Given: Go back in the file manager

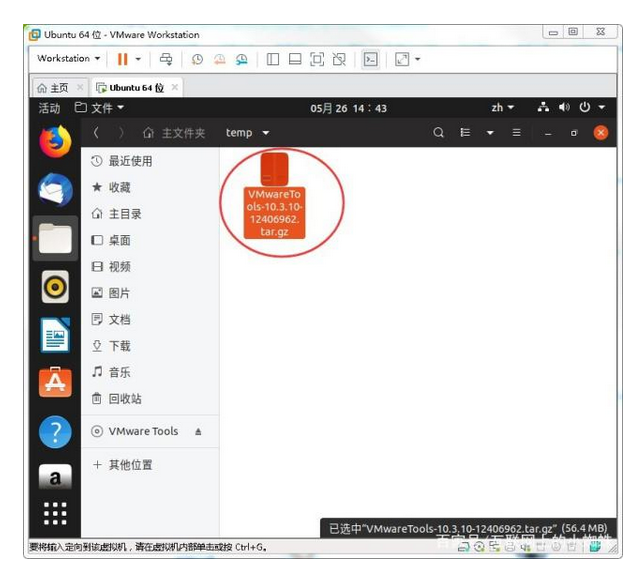Looking at the screenshot, I should point(96,133).
